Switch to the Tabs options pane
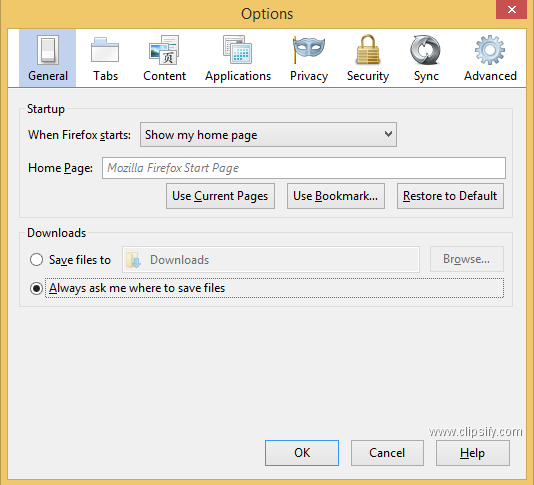The width and height of the screenshot is (534, 485). click(105, 58)
